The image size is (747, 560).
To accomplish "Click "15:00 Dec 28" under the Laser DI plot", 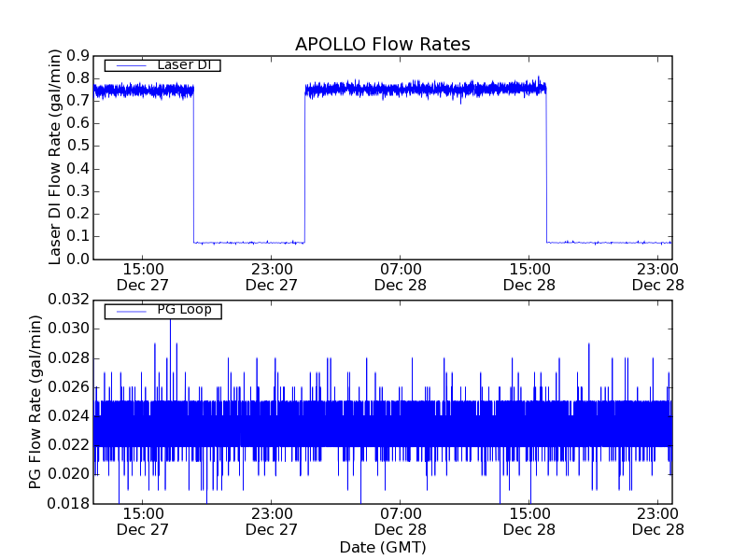I will 529,277.
